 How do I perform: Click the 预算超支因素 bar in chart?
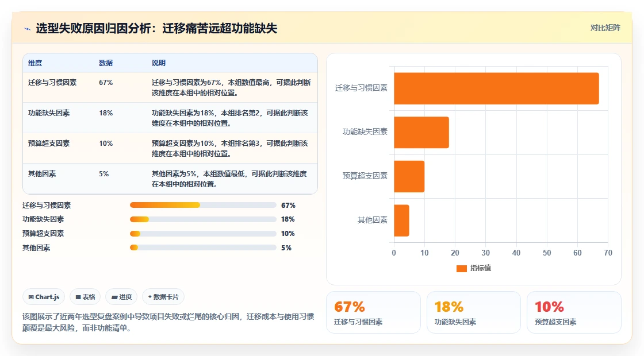click(x=409, y=176)
